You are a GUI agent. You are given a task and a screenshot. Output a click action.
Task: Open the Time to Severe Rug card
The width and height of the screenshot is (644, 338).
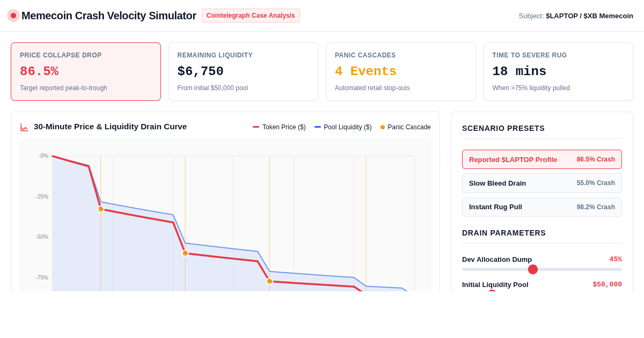tap(558, 72)
